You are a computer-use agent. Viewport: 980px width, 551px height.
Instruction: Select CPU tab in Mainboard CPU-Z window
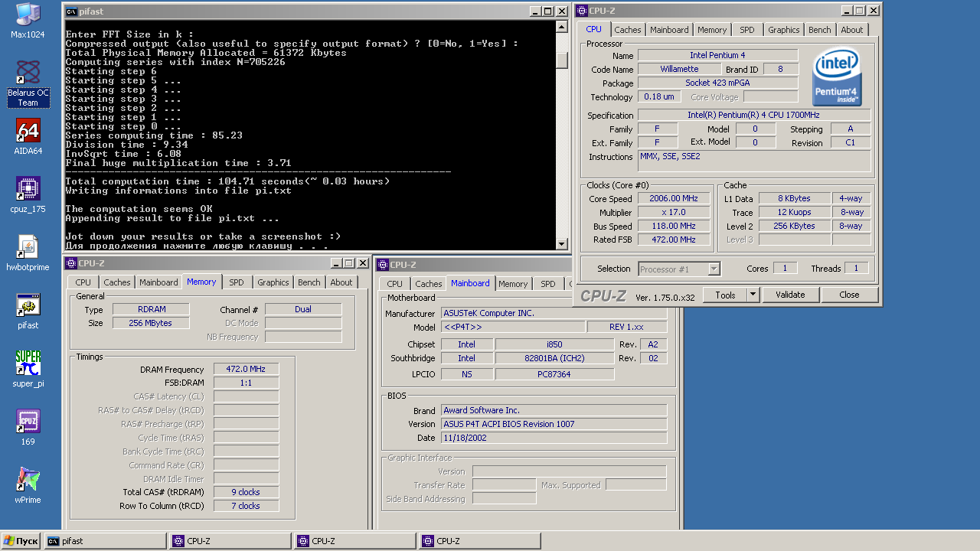(395, 284)
